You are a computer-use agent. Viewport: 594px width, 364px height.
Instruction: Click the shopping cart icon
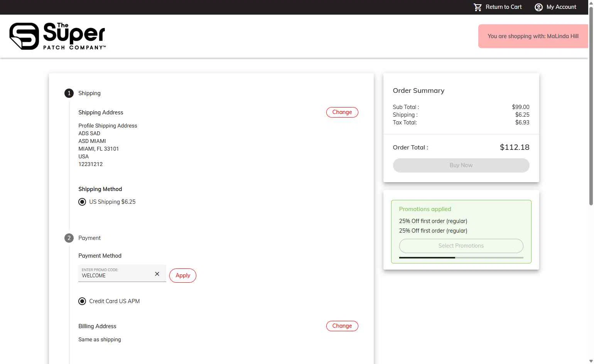(x=478, y=7)
